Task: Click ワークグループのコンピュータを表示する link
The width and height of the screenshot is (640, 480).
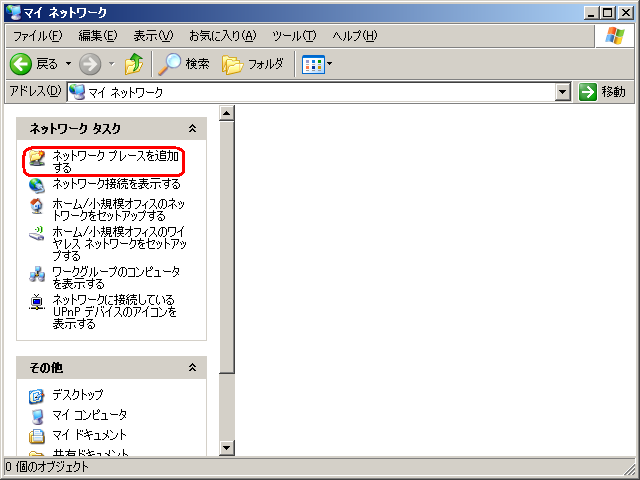Action: coord(116,277)
